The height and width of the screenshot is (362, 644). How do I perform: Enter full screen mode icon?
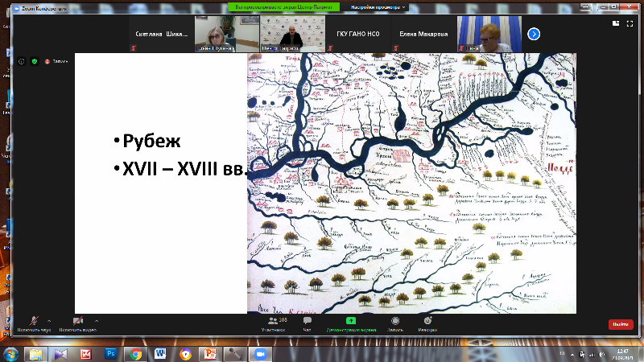click(630, 24)
